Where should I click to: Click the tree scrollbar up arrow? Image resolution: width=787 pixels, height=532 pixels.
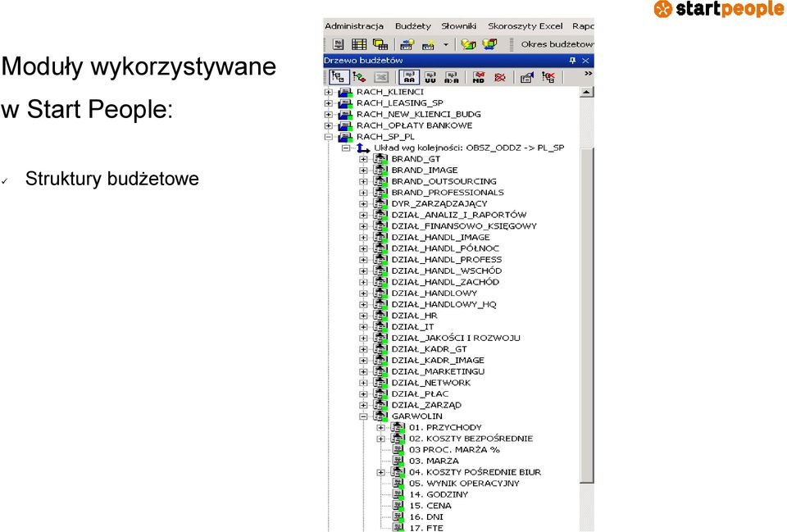[x=586, y=93]
